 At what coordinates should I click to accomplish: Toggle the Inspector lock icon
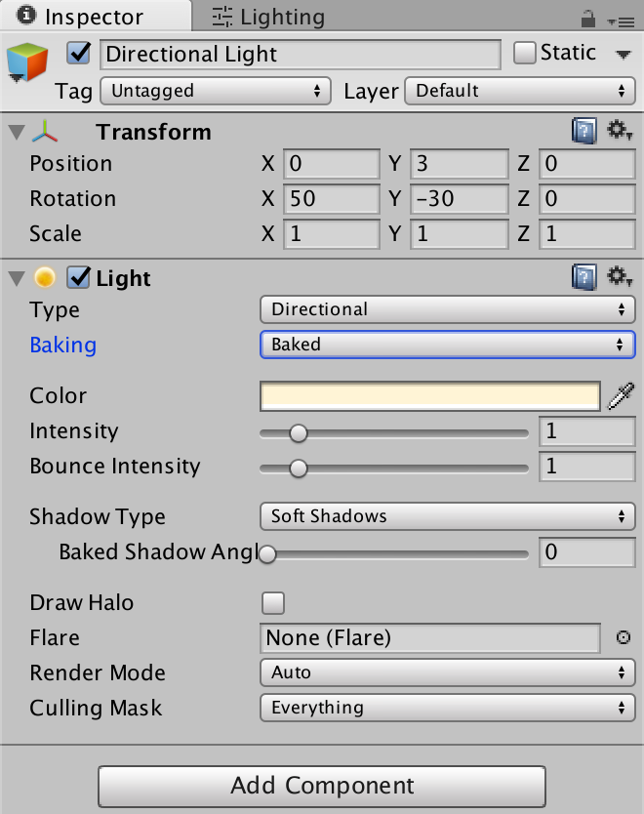(587, 19)
